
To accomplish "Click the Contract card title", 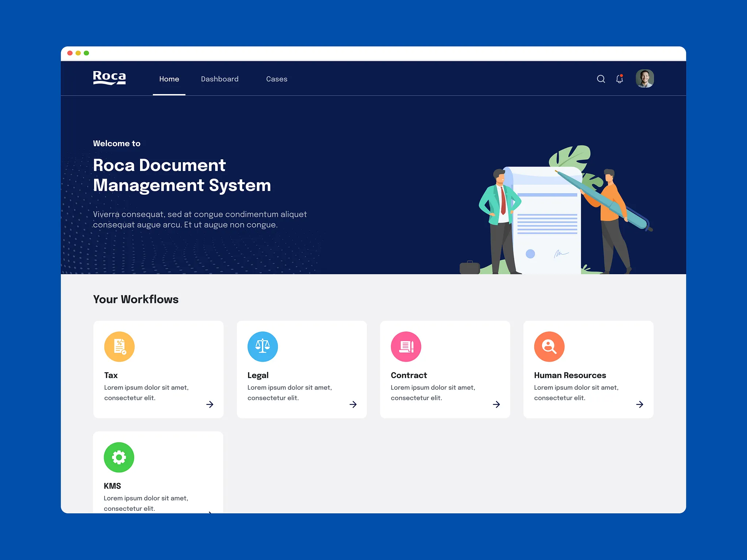I will 409,375.
